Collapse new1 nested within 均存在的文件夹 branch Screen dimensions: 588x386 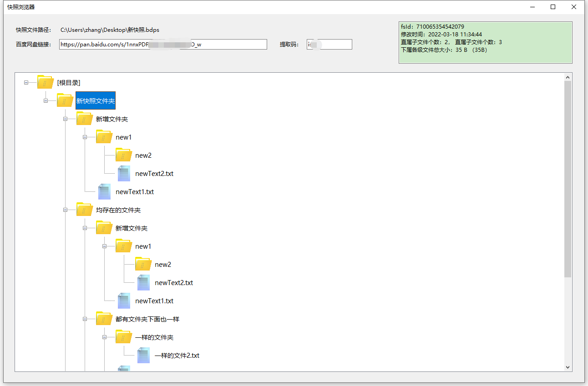click(x=104, y=246)
